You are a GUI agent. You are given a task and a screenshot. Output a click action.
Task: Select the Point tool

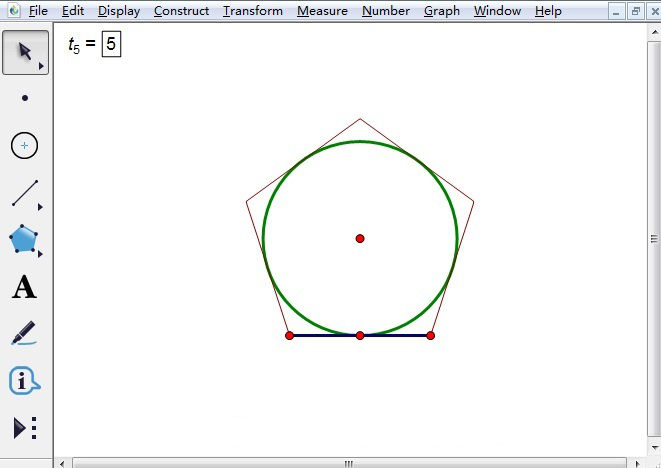(x=25, y=98)
